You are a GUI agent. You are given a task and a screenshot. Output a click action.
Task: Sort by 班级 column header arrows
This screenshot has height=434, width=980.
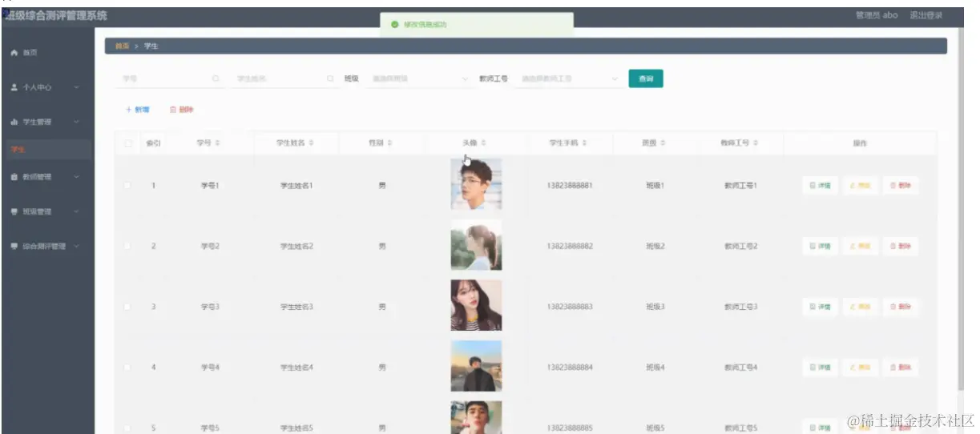663,143
